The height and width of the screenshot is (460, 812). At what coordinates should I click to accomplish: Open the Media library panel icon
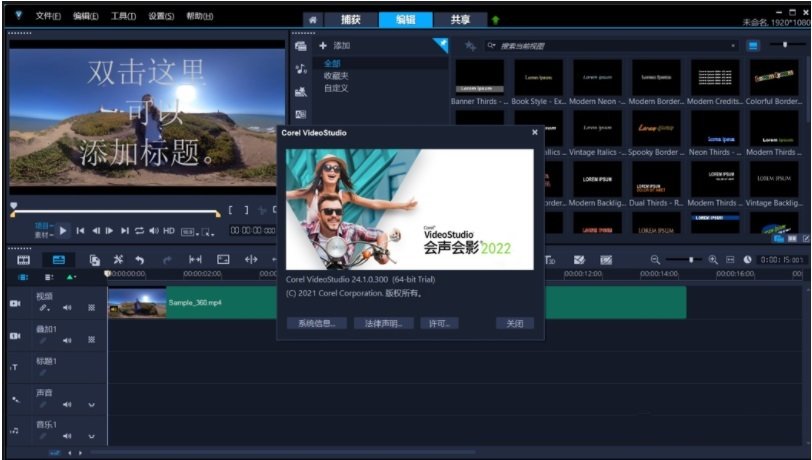[x=301, y=46]
